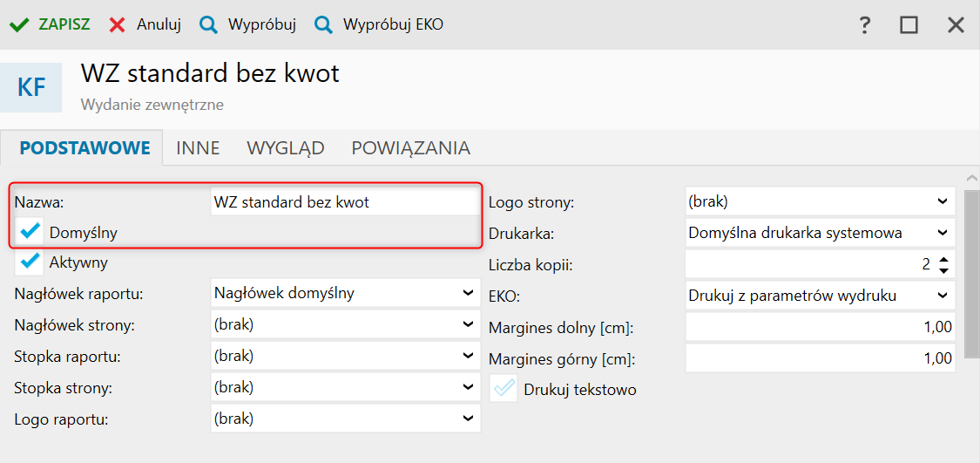Click the KF document type badge

[x=31, y=87]
